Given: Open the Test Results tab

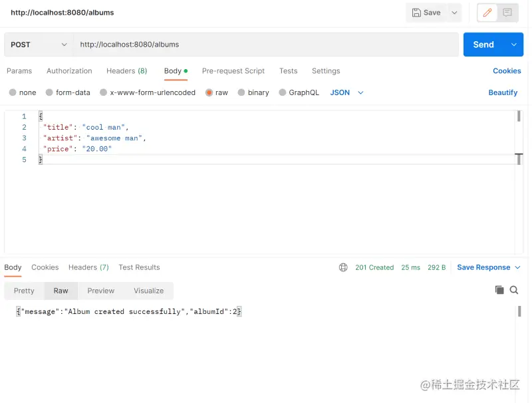Looking at the screenshot, I should (139, 267).
